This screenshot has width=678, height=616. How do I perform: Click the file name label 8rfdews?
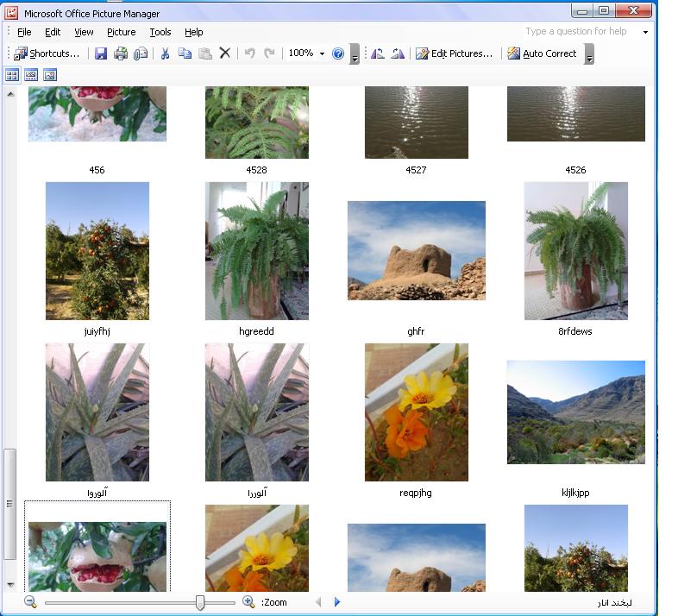[x=575, y=331]
